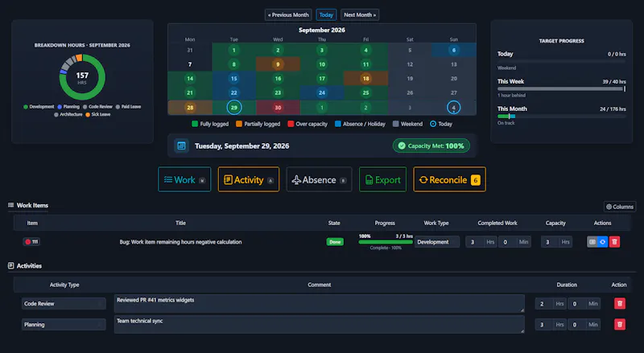Edit comment 'Reviewed PR #41 metrics widgets'

pos(319,304)
